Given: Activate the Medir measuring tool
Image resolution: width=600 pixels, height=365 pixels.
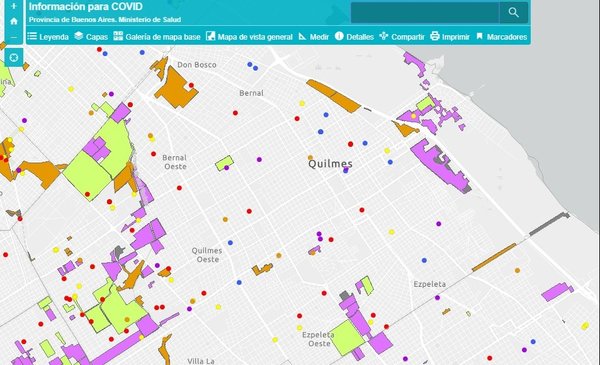Looking at the screenshot, I should 314,37.
